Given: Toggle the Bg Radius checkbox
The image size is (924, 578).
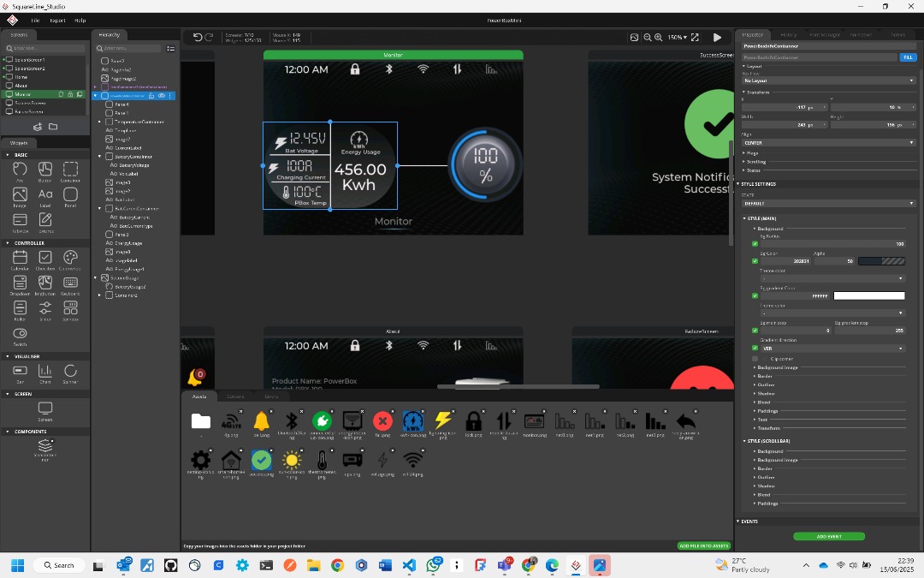Looking at the screenshot, I should [755, 243].
